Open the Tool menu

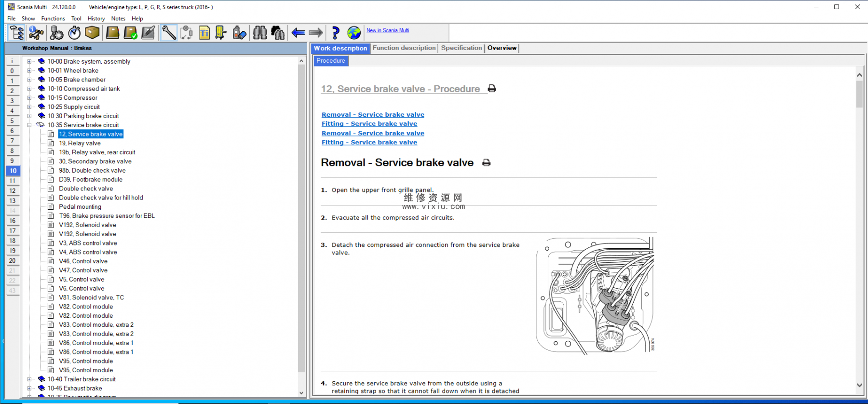76,18
